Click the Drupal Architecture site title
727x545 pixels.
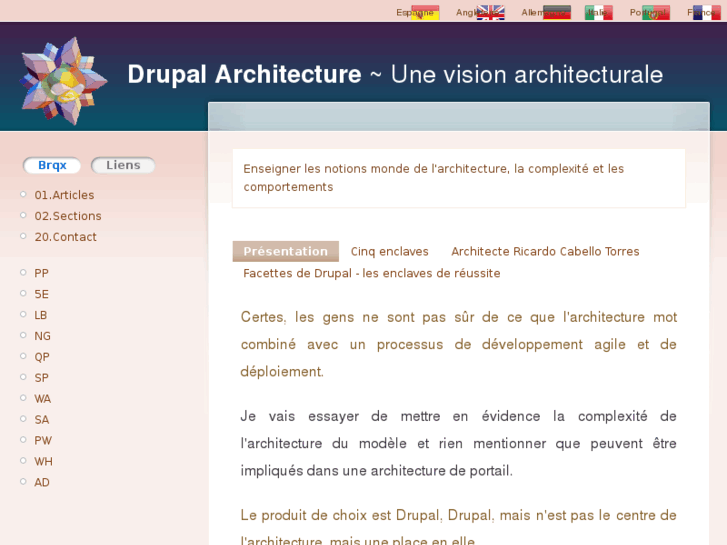coord(244,74)
